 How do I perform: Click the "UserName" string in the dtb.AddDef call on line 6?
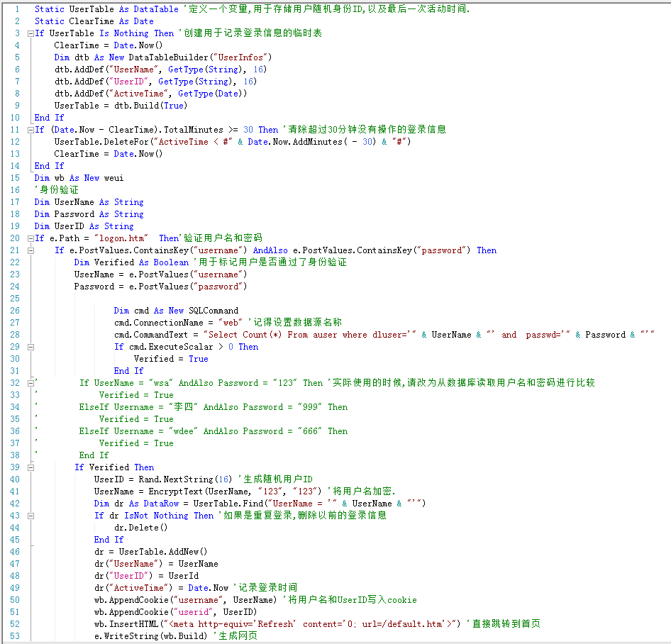(133, 70)
